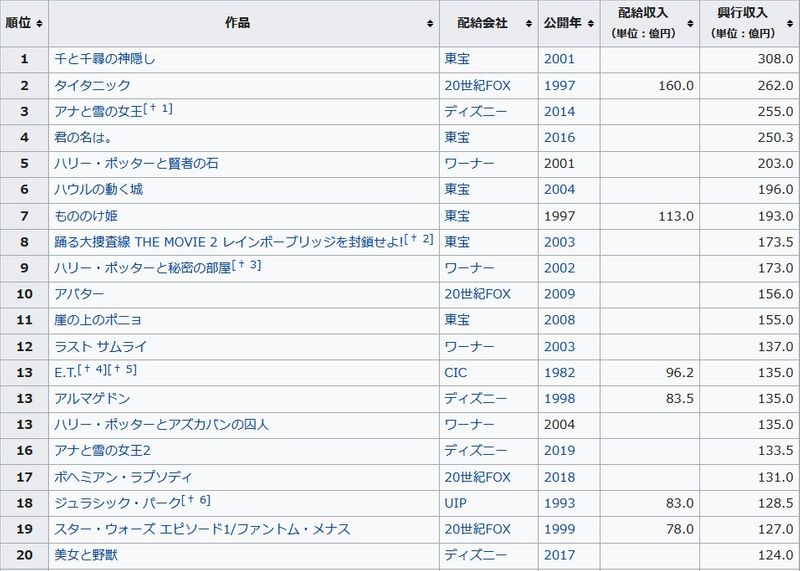Click 2019 year link for アナと雪の女王2
The height and width of the screenshot is (571, 800).
(x=559, y=450)
